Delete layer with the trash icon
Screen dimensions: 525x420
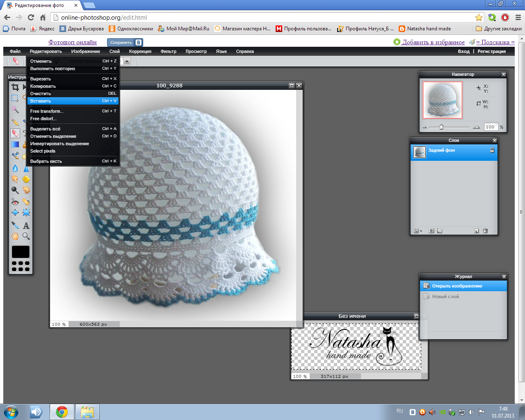click(485, 231)
